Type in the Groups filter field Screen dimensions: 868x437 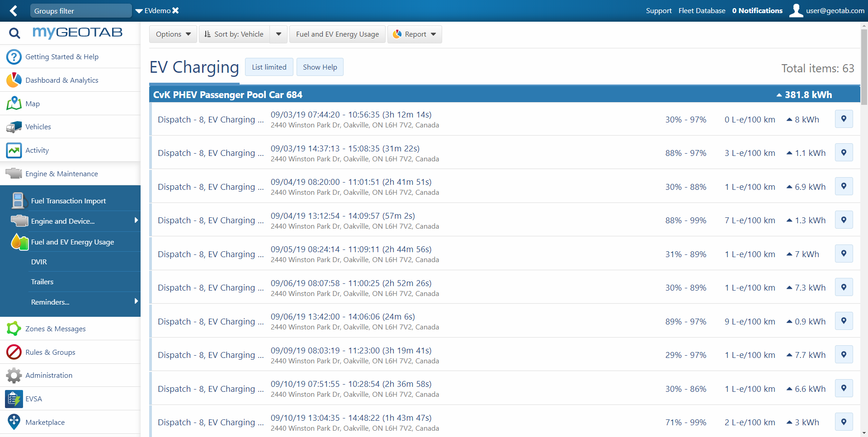tap(81, 11)
